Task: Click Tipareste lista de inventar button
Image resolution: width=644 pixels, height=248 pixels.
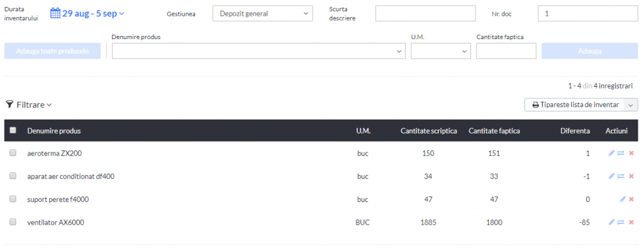Action: (575, 105)
